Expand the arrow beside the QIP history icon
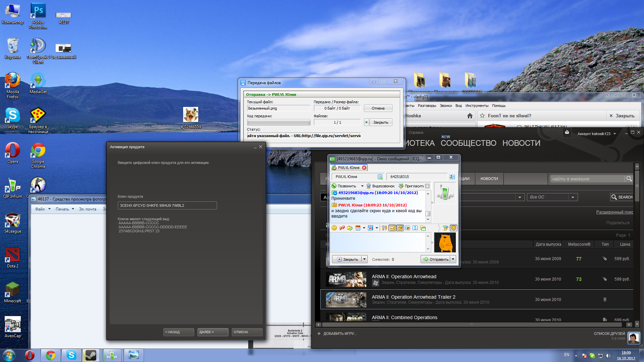This screenshot has height=362, width=644. click(364, 228)
